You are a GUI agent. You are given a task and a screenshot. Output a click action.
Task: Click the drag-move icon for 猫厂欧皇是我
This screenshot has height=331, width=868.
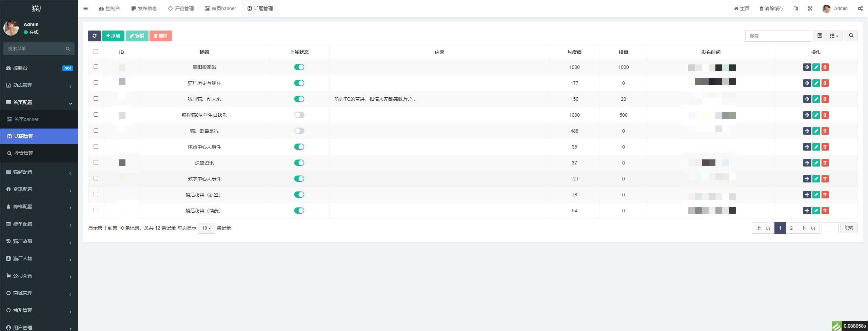[807, 131]
